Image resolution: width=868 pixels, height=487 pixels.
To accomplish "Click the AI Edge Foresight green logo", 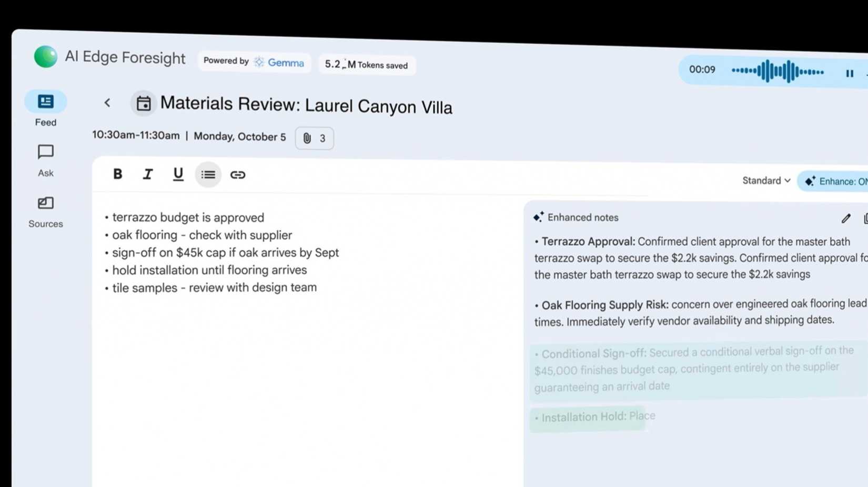I will [46, 56].
